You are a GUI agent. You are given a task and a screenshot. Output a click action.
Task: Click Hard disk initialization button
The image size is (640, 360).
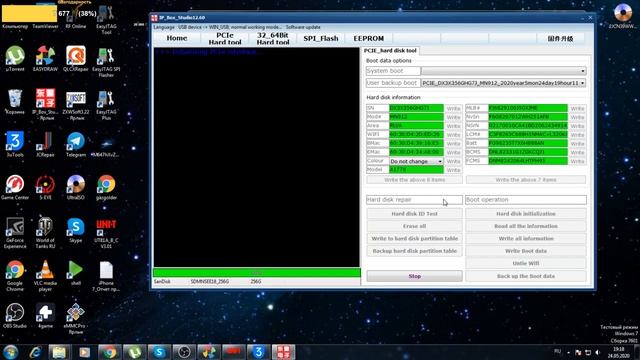click(526, 214)
